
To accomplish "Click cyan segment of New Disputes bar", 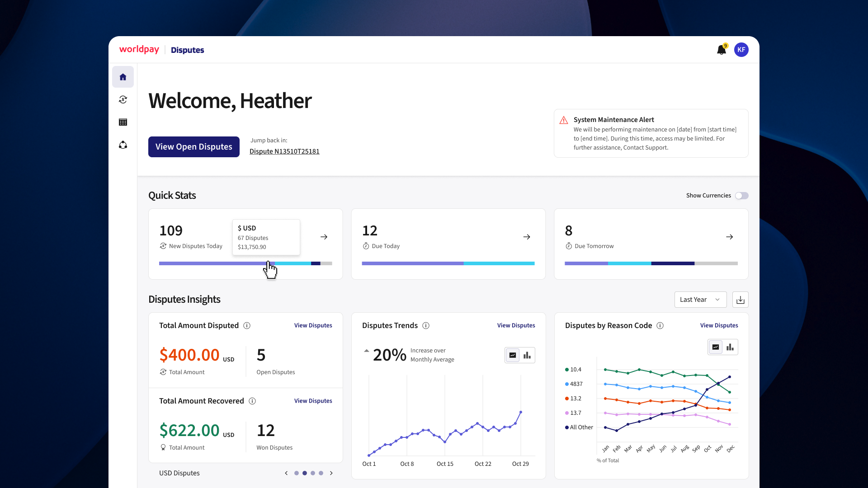I will tap(292, 263).
